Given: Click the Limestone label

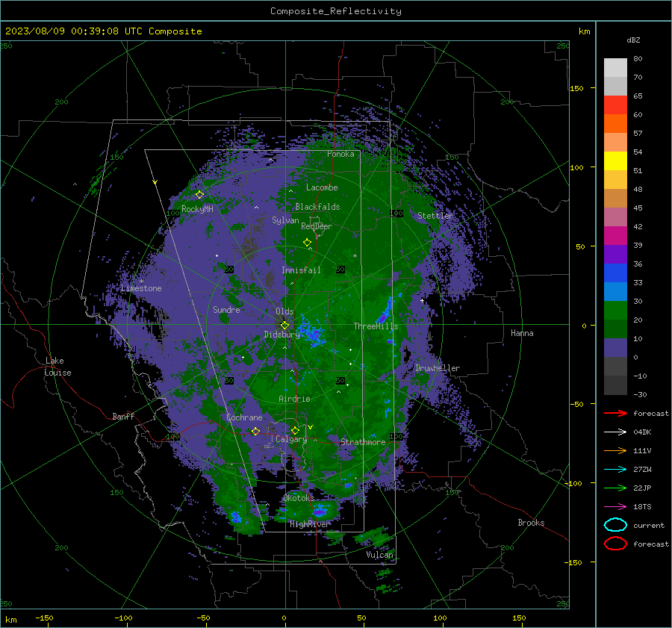Looking at the screenshot, I should pos(141,288).
